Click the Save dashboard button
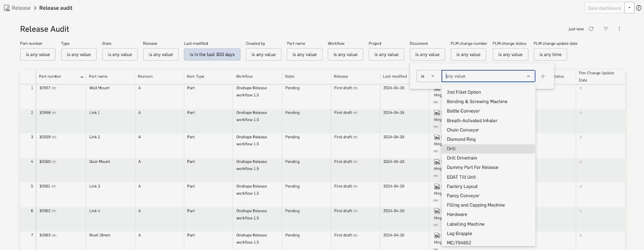 604,8
